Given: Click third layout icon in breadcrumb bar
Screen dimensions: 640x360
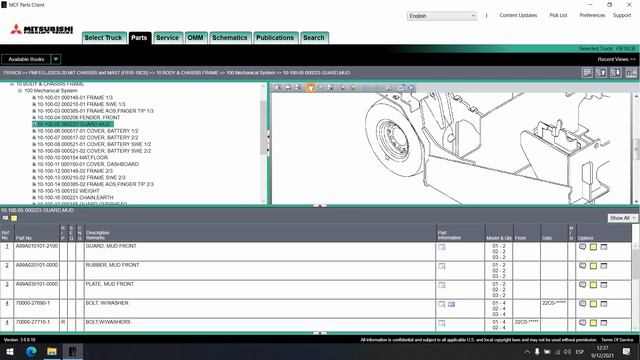Looking at the screenshot, I should (x=616, y=73).
